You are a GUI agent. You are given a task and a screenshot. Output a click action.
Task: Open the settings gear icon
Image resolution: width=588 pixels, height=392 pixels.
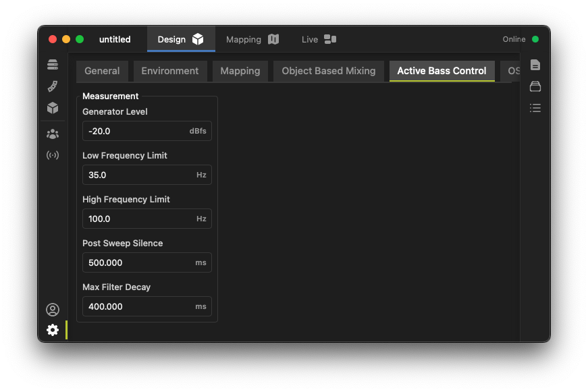pyautogui.click(x=53, y=330)
